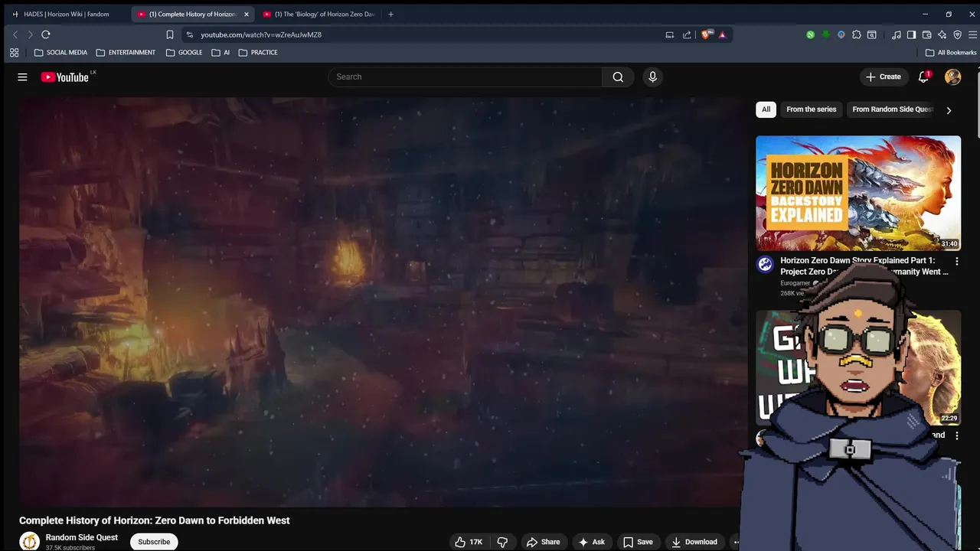Click the YouTube search input field
Image resolution: width=980 pixels, height=551 pixels.
coord(465,77)
